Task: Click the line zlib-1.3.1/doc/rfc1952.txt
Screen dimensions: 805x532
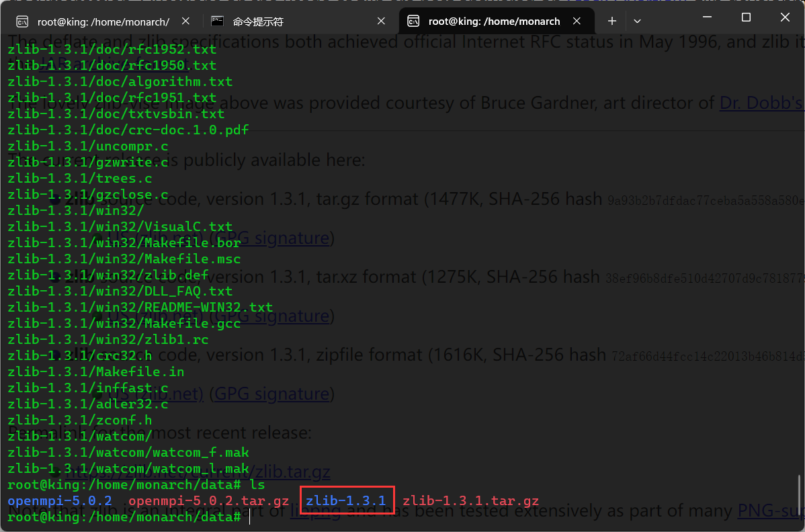Action: coord(112,49)
